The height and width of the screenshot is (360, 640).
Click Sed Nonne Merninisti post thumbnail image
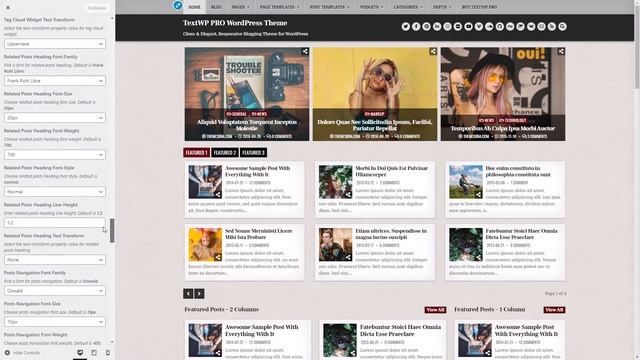[205, 244]
